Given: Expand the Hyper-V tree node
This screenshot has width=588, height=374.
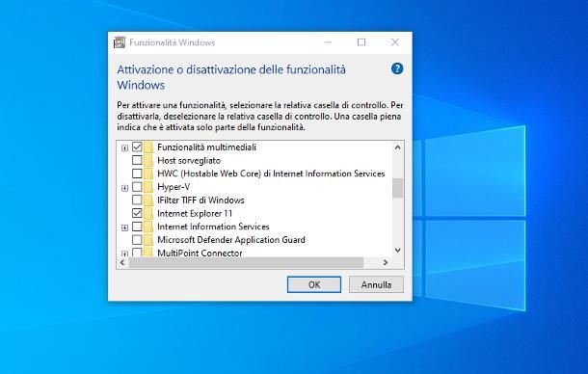Looking at the screenshot, I should coord(124,188).
